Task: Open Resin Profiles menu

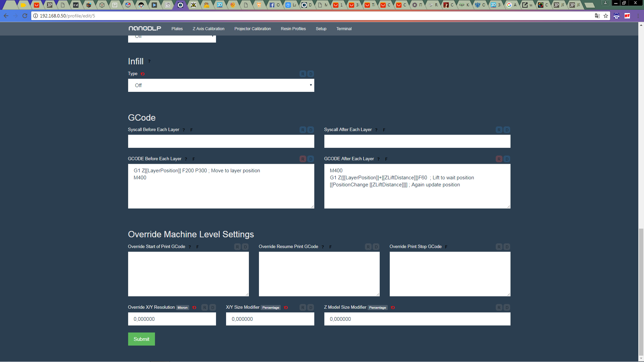Action: click(293, 29)
